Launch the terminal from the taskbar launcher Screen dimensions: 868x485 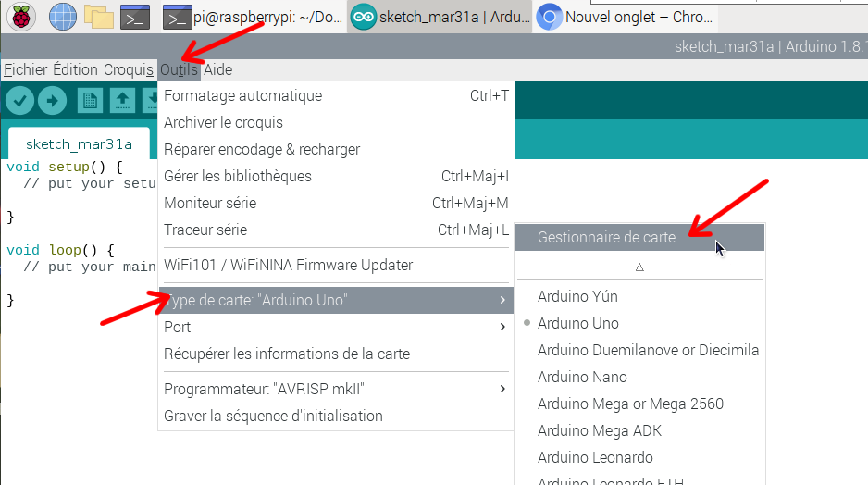(x=135, y=18)
